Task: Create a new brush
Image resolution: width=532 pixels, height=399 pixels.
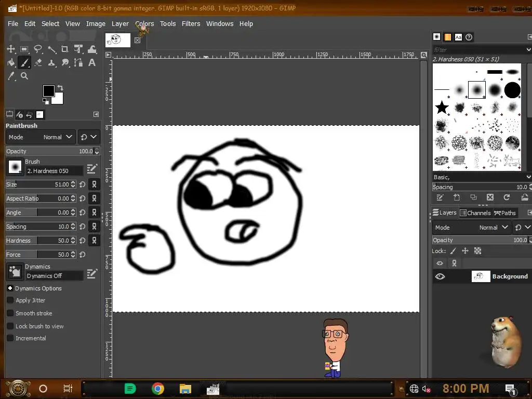Action: tap(457, 197)
